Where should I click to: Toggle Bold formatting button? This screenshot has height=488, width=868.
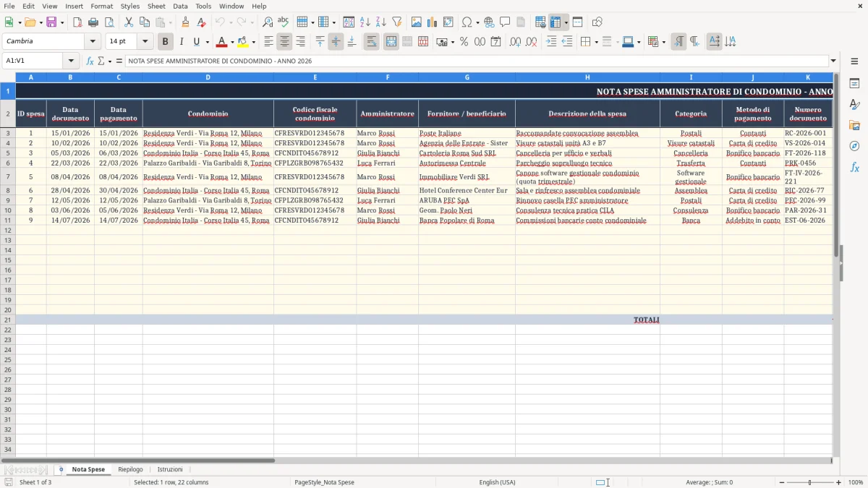pos(166,42)
